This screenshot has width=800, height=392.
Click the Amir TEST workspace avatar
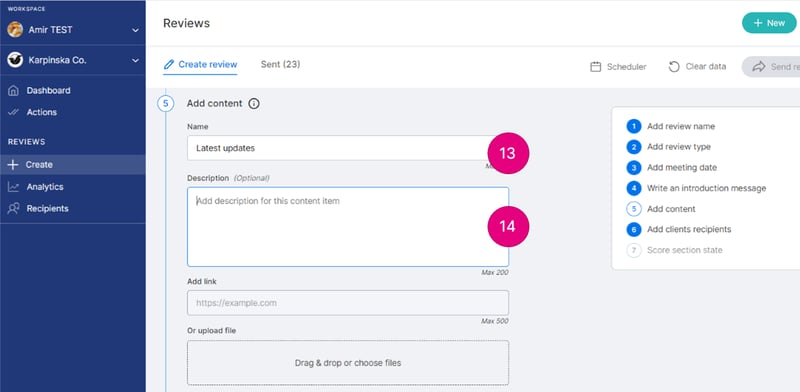click(x=15, y=30)
